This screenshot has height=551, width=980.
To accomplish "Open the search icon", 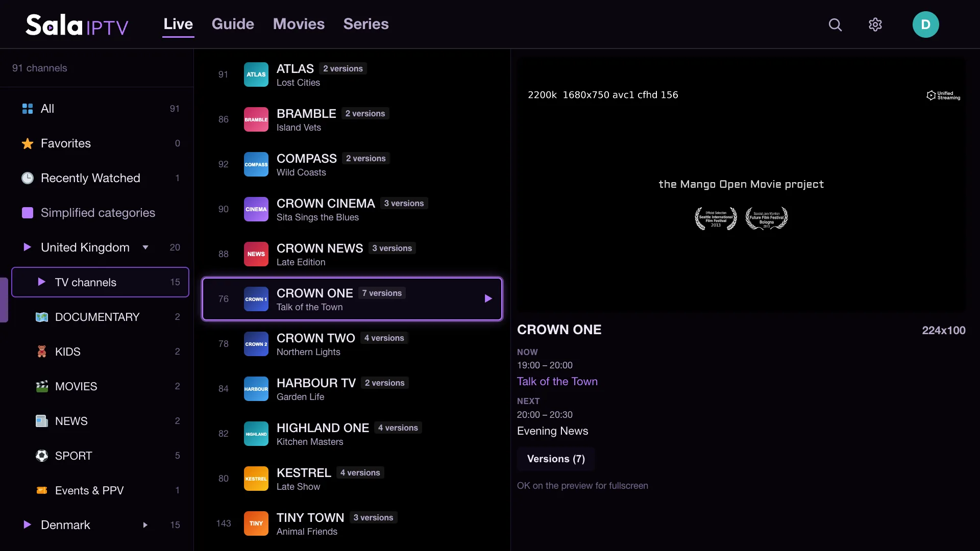I will 835,24.
